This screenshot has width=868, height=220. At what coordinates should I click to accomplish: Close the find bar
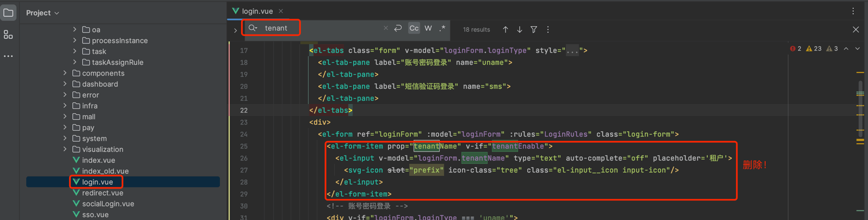click(855, 29)
